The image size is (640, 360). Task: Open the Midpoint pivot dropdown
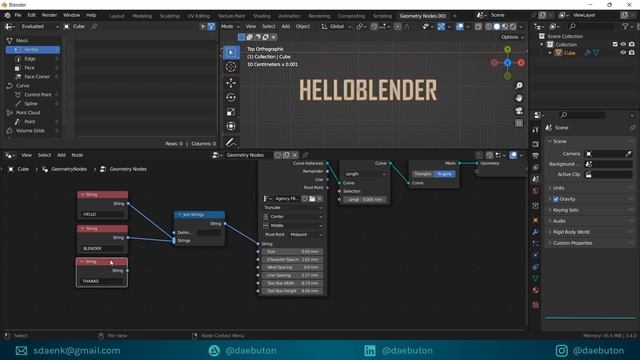(306, 235)
